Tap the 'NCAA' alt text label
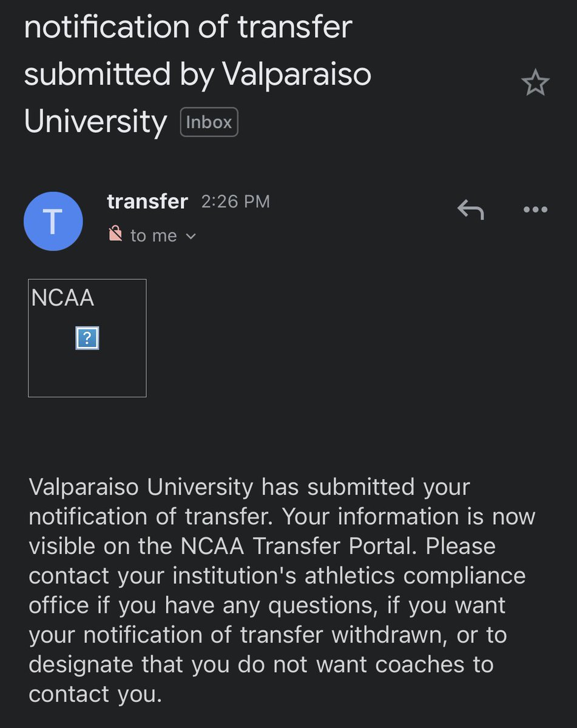 62,298
